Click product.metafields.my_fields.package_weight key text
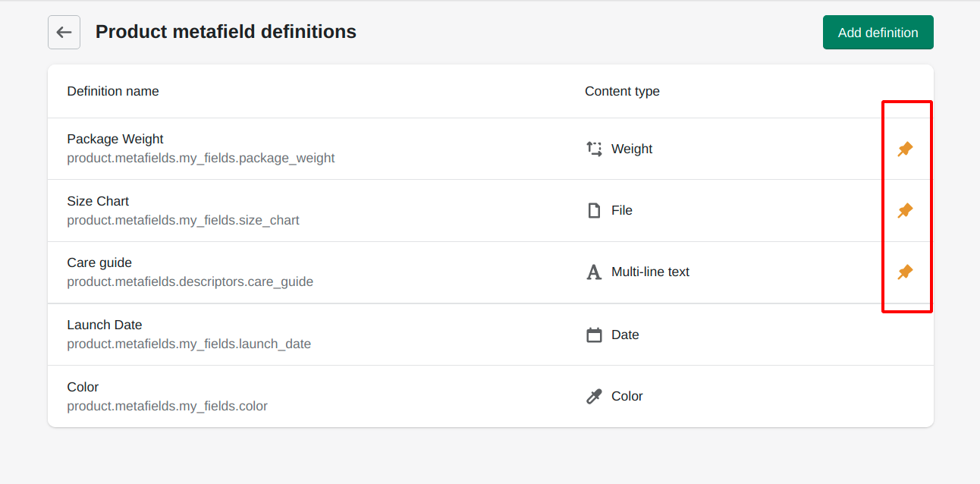Image resolution: width=980 pixels, height=484 pixels. click(x=201, y=159)
